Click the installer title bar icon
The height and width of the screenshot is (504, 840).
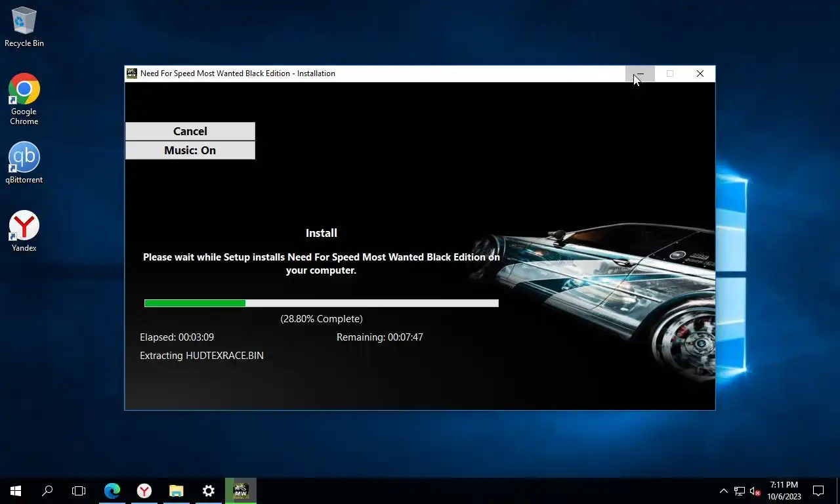tap(132, 73)
